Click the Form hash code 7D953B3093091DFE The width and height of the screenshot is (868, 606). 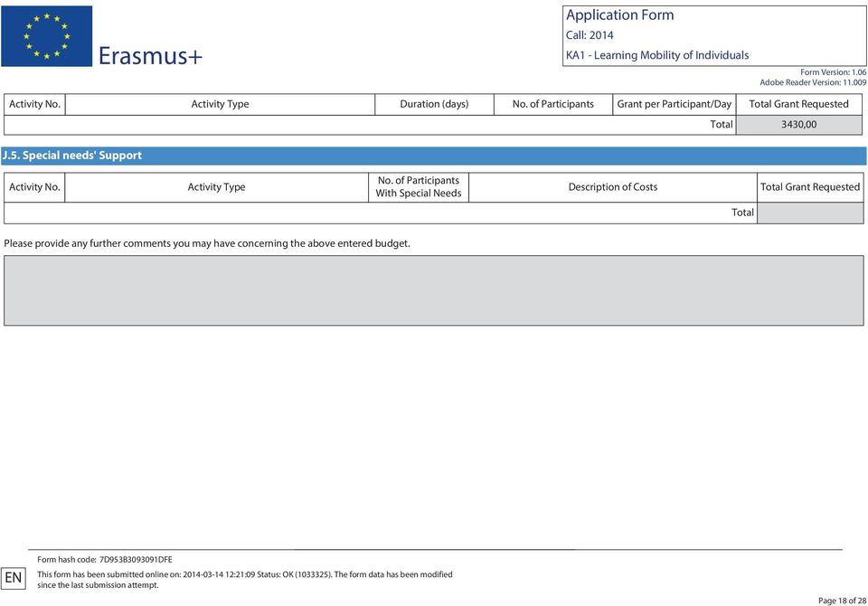pos(105,560)
